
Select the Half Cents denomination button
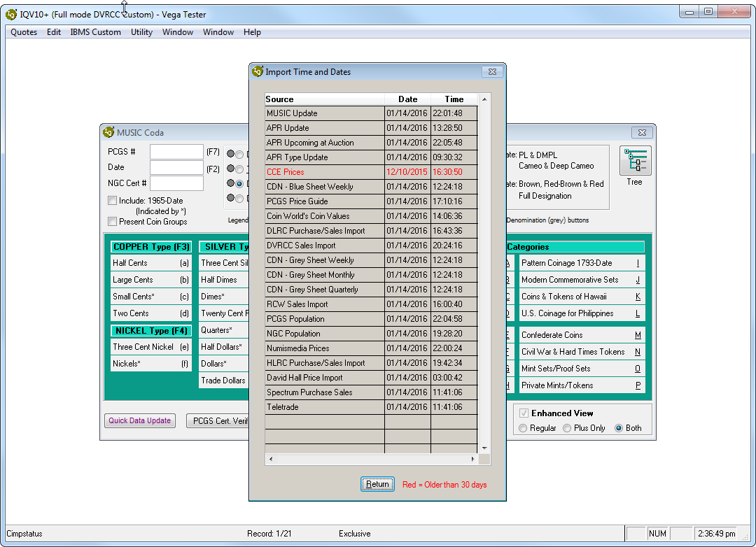pyautogui.click(x=151, y=263)
